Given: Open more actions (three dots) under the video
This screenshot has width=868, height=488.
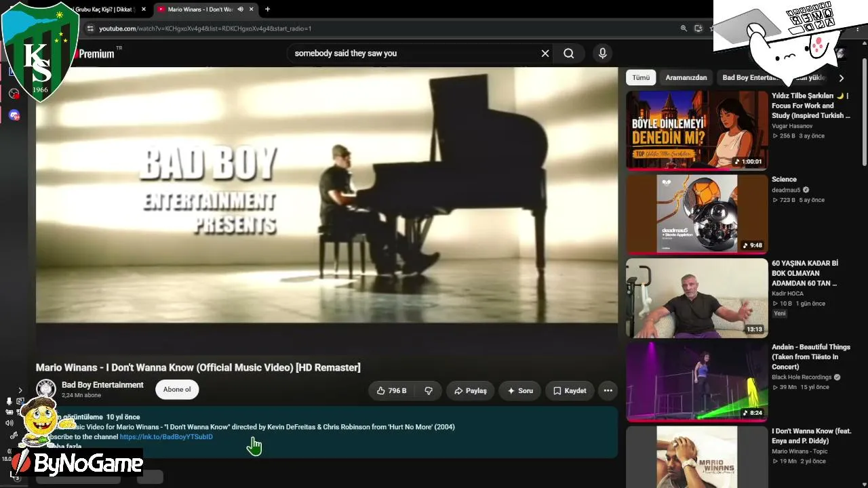Looking at the screenshot, I should pyautogui.click(x=608, y=390).
